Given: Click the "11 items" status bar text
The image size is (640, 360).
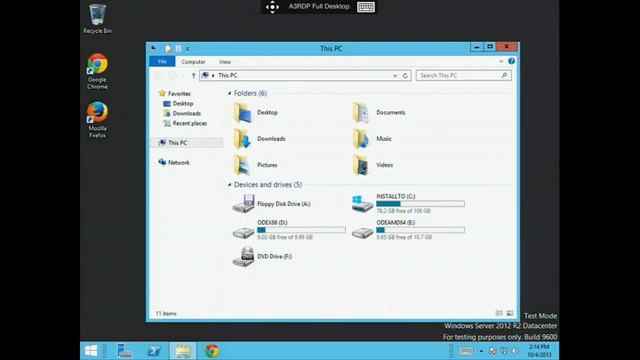Looking at the screenshot, I should (166, 313).
